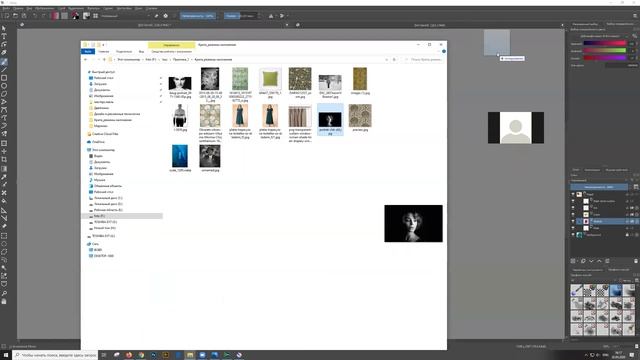Select the Pan hand tool
The width and height of the screenshot is (640, 360).
click(4, 302)
